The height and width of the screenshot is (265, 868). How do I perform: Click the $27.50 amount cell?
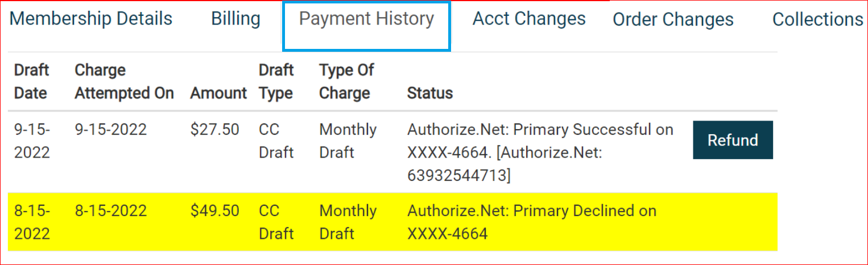pos(215,130)
